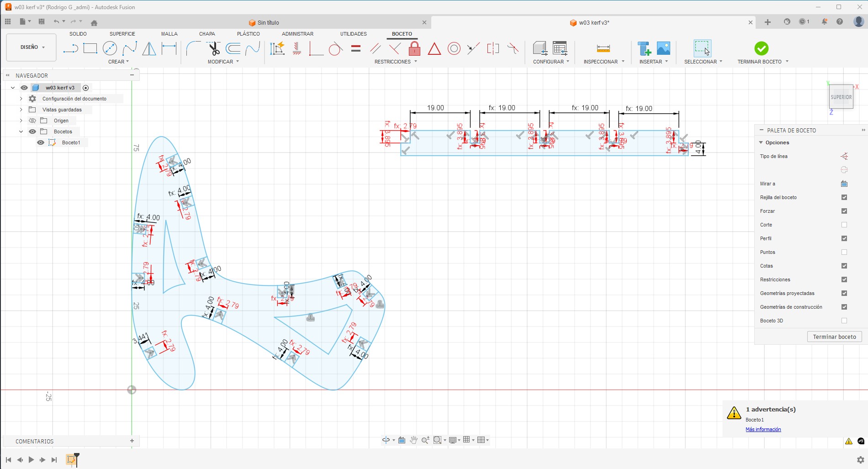
Task: Play the design timeline
Action: click(31, 460)
